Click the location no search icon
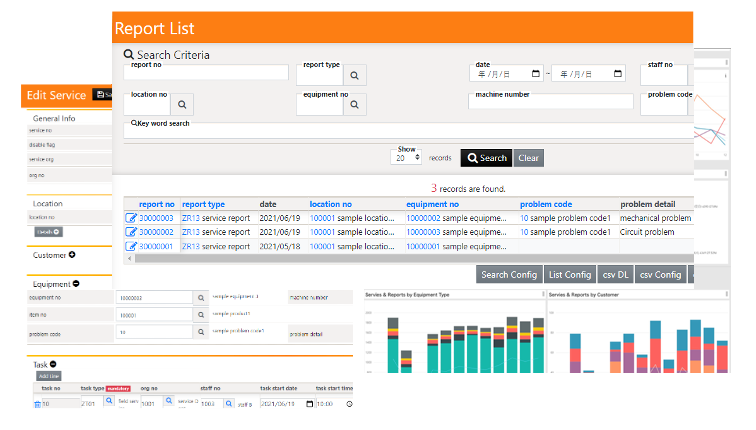 click(184, 103)
